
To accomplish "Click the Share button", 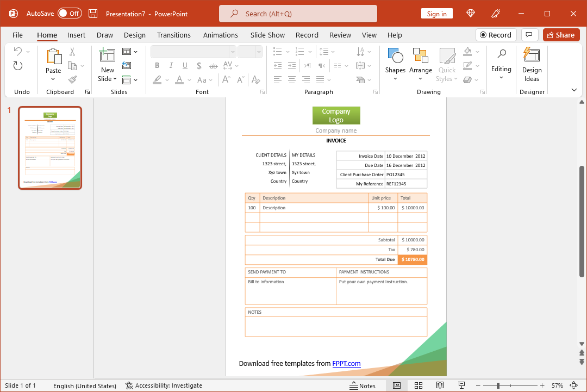I will (x=561, y=35).
